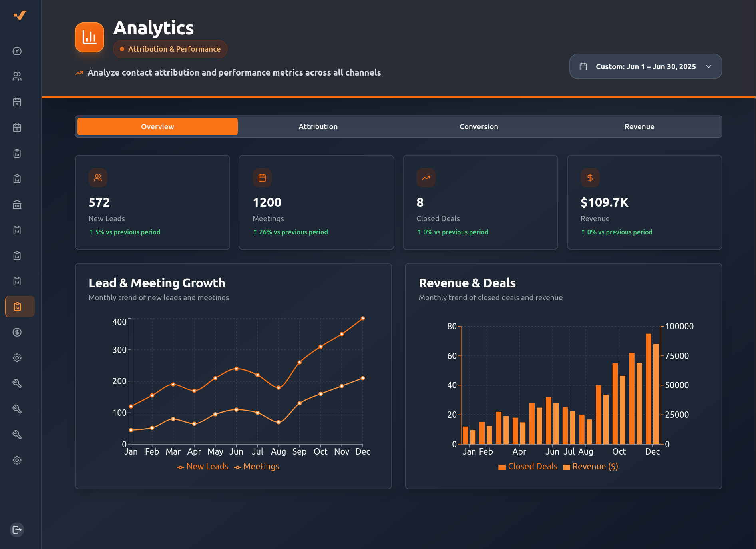Open the dollar coin icon in sidebar

pos(17,332)
